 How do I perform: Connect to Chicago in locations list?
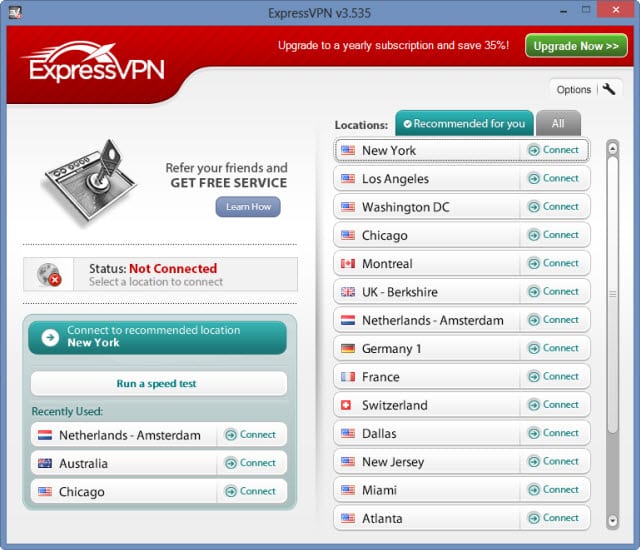pyautogui.click(x=554, y=235)
